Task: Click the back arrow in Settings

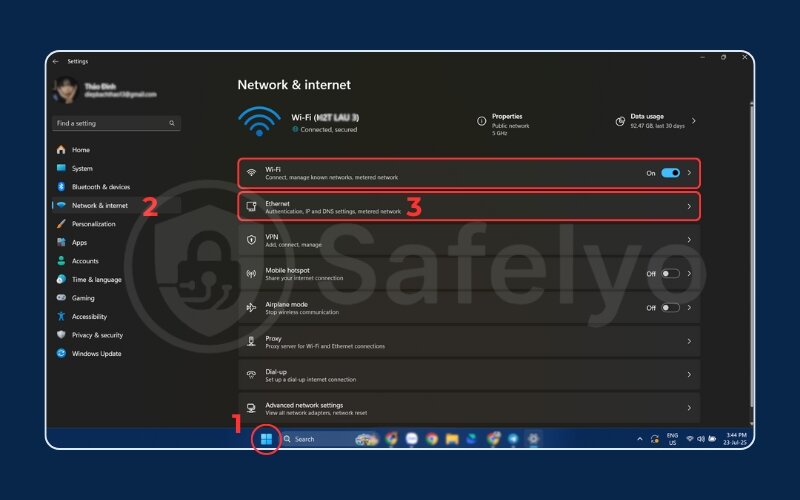Action: pyautogui.click(x=56, y=61)
